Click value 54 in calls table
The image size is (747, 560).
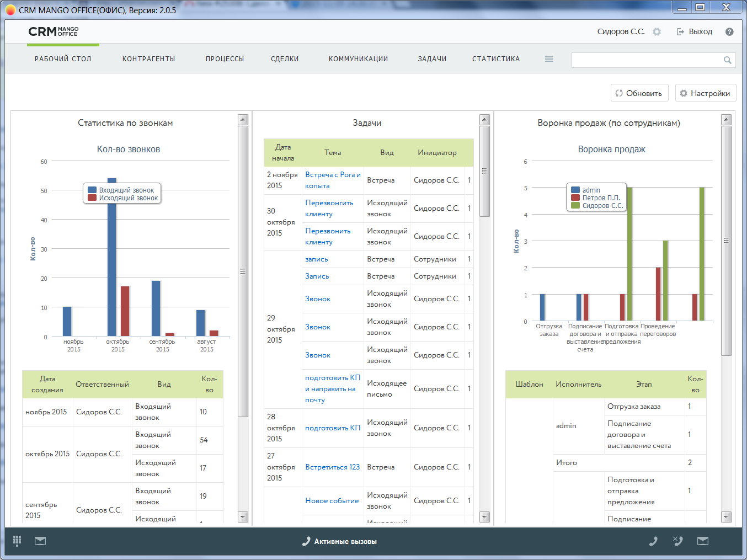[204, 440]
